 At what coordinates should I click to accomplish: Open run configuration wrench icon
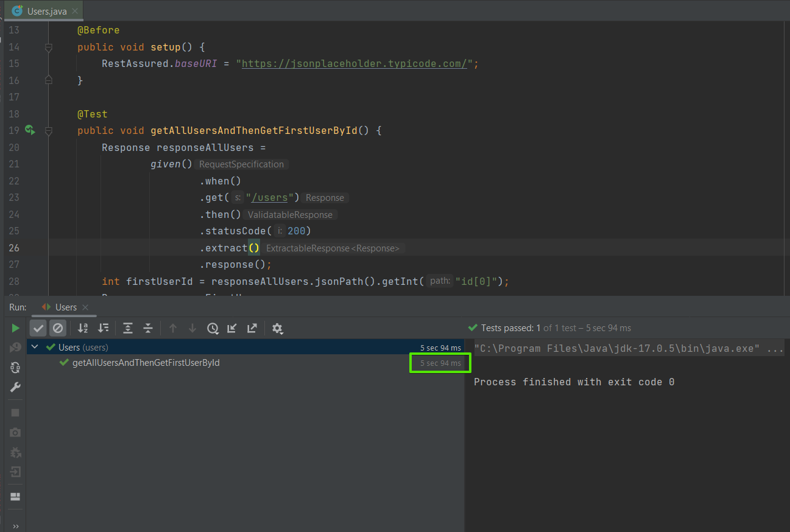(x=15, y=387)
